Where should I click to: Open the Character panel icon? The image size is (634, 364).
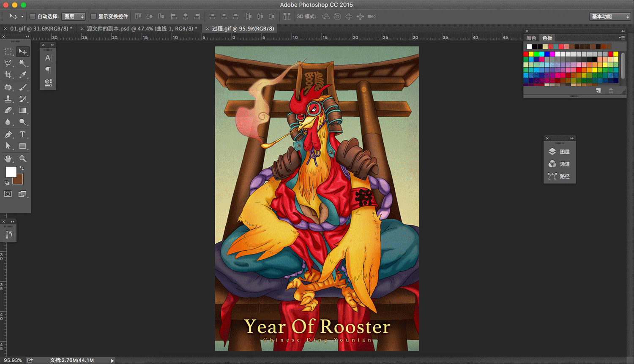pos(48,58)
